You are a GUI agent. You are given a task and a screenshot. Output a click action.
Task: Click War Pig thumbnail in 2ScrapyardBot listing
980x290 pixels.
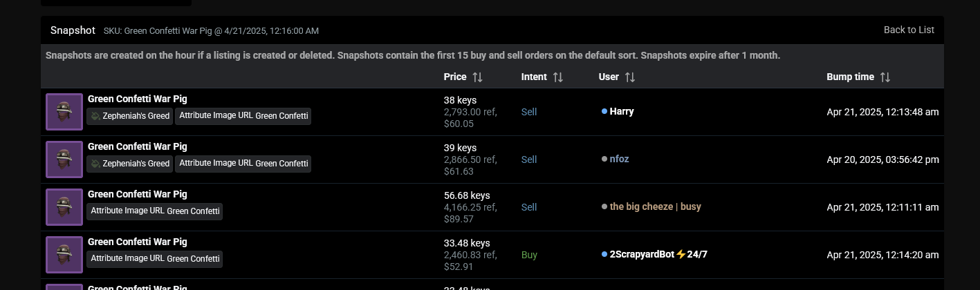[x=64, y=255]
